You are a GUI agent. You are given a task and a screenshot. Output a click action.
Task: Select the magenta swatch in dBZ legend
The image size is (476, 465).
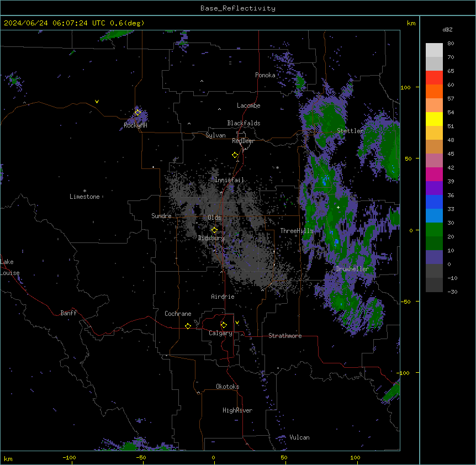coord(434,174)
